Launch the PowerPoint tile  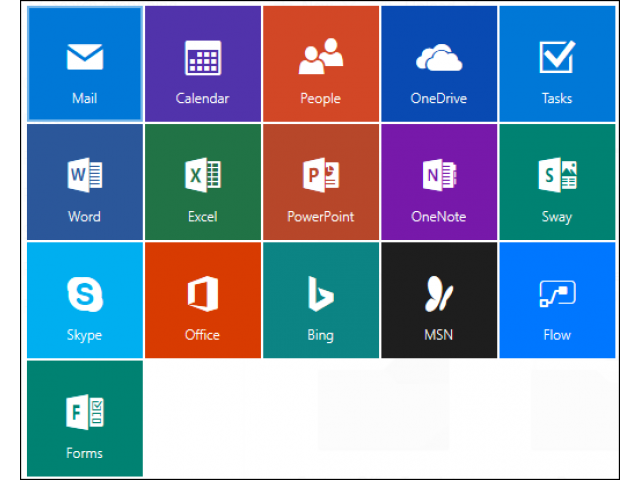coord(321,182)
